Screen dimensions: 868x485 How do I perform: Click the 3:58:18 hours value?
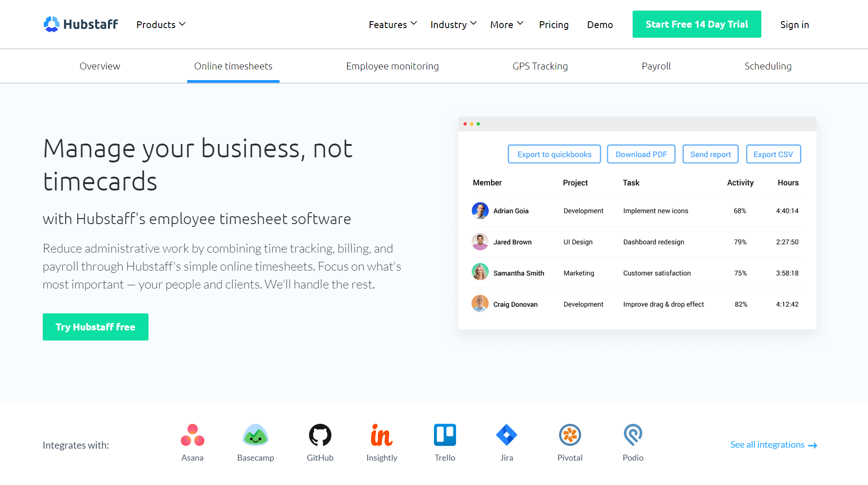click(x=787, y=273)
